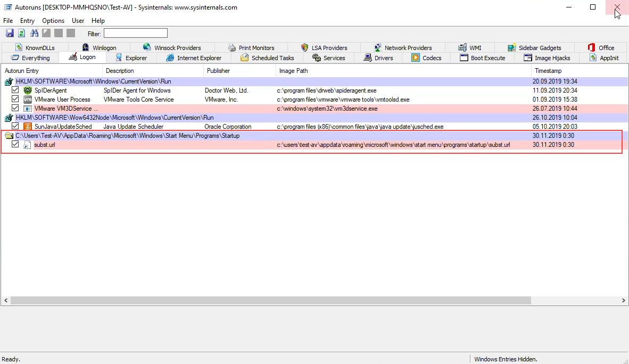Open the Winsock Providers tab

point(172,48)
